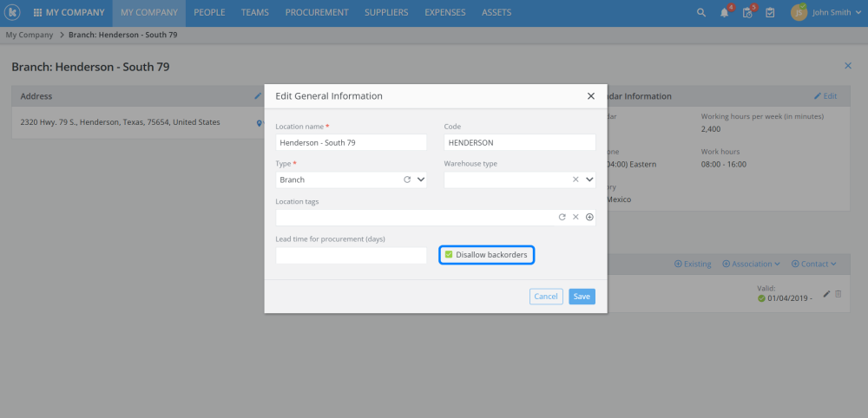Add a new location tag

(x=589, y=217)
